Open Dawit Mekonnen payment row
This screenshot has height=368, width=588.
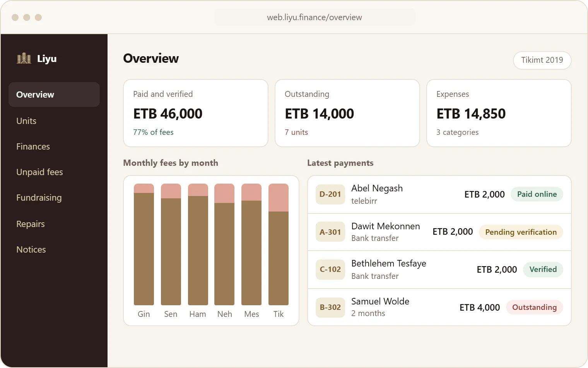click(x=439, y=232)
